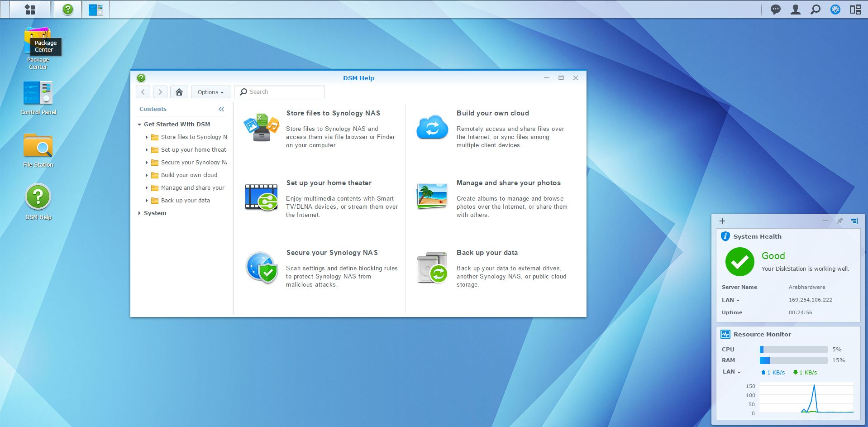Select Manage and share your tree item
This screenshot has height=427, width=868.
[x=192, y=188]
